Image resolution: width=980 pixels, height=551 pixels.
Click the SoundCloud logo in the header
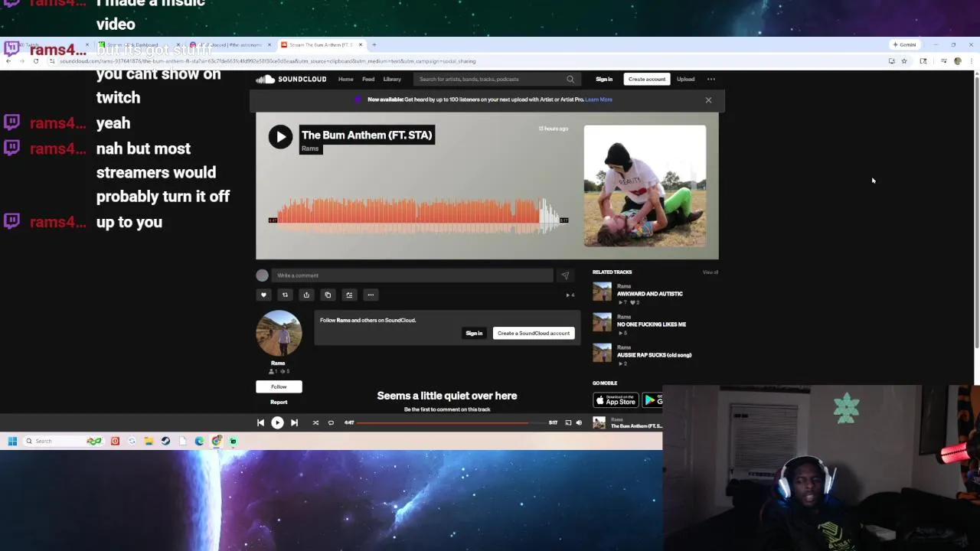pos(291,79)
